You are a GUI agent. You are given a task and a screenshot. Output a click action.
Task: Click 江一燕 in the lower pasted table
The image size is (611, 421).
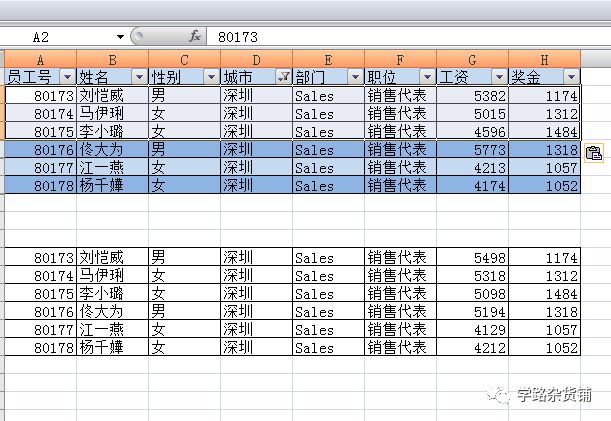(101, 329)
